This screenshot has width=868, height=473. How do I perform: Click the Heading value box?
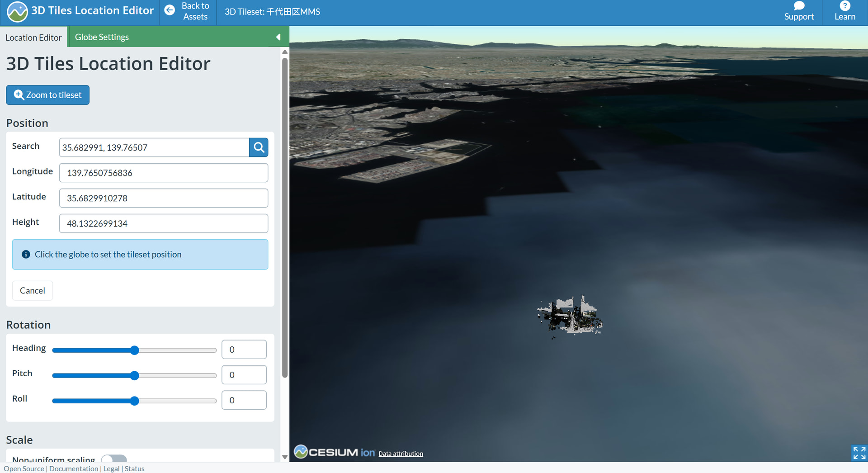(244, 350)
